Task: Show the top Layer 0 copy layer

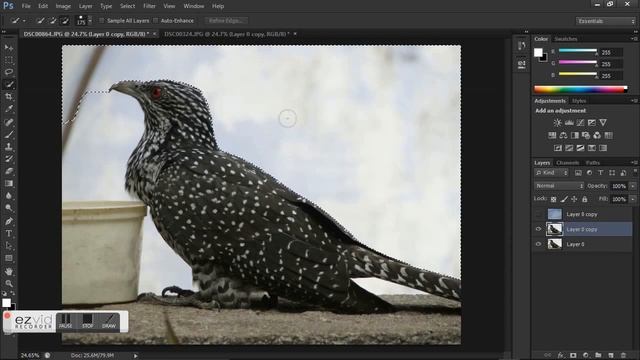Action: 538,214
